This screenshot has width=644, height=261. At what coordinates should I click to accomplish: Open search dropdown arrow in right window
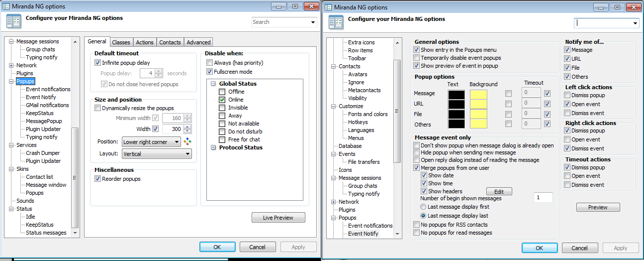click(635, 23)
